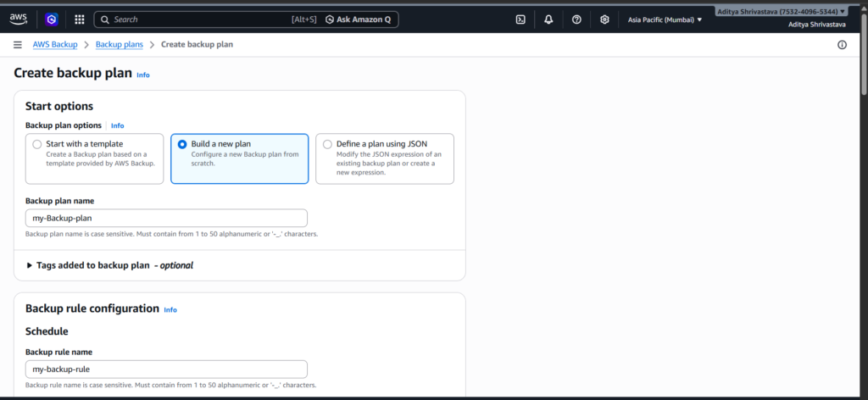Click Ask Amazon Q button

(359, 19)
